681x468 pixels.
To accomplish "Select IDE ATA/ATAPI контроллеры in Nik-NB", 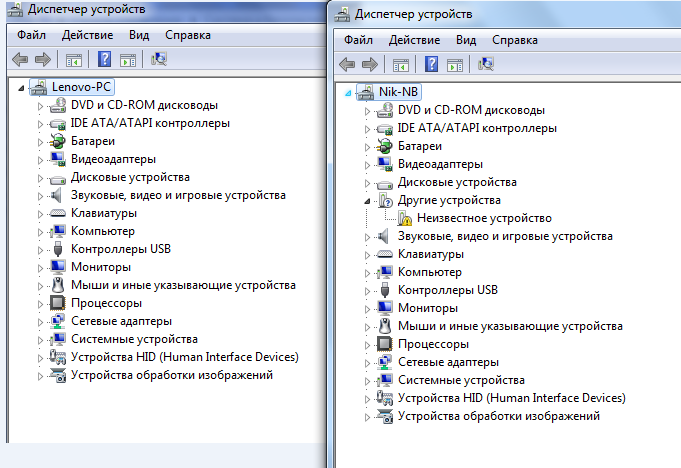I will tap(477, 128).
